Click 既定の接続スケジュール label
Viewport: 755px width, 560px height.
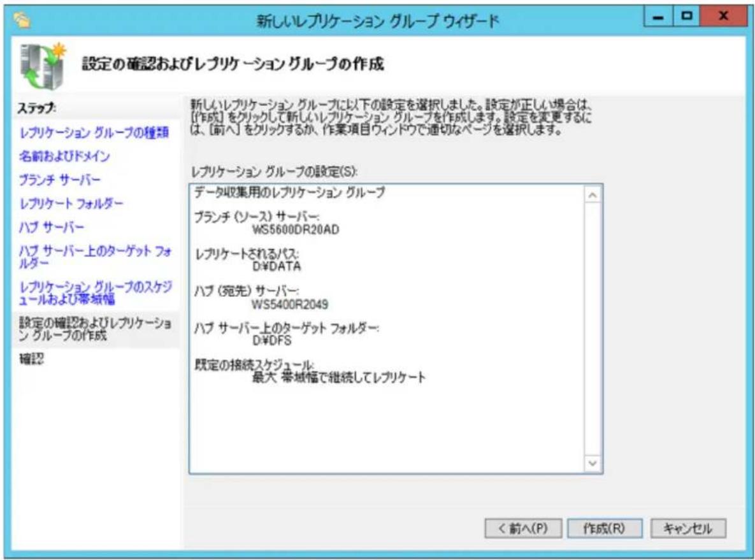click(x=254, y=365)
